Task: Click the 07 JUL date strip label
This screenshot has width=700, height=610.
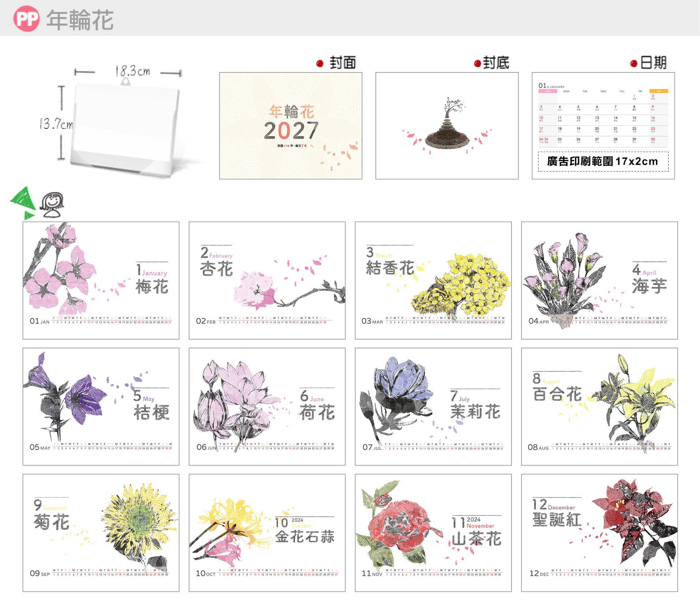Action: click(372, 448)
